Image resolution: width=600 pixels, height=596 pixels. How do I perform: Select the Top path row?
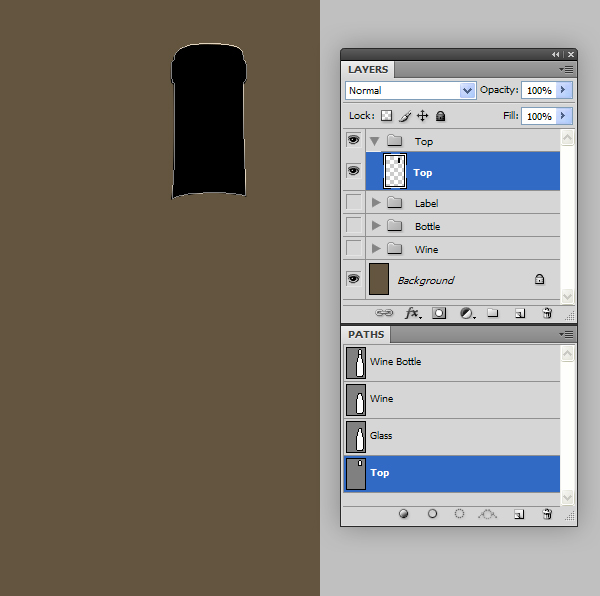[x=452, y=474]
